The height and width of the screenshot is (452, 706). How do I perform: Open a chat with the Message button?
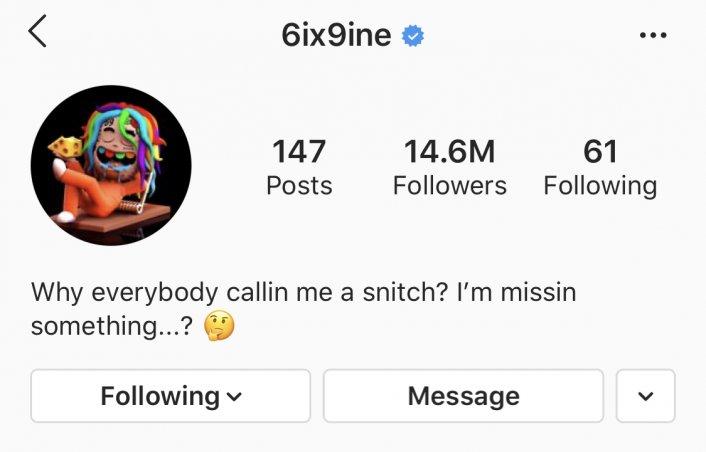[x=463, y=396]
